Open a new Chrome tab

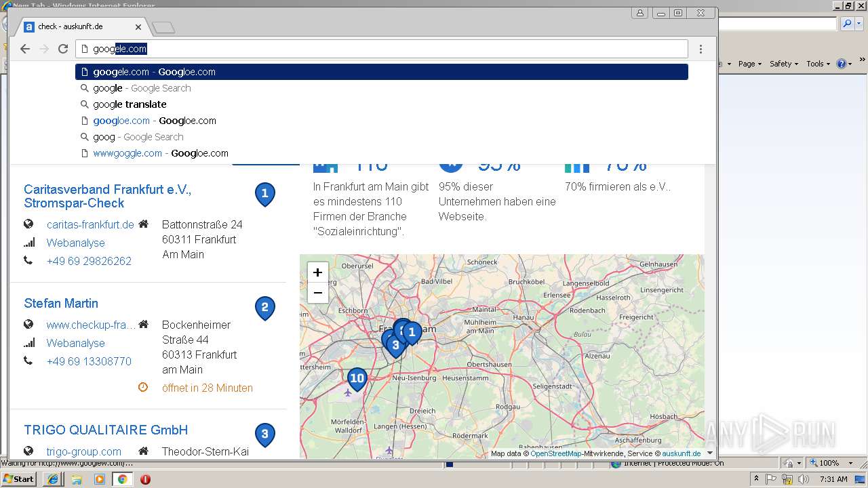point(163,27)
